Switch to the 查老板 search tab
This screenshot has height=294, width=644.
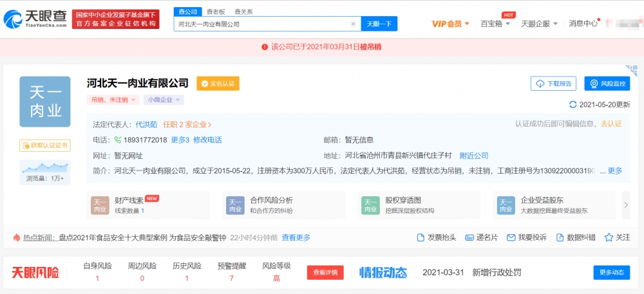[x=215, y=12]
